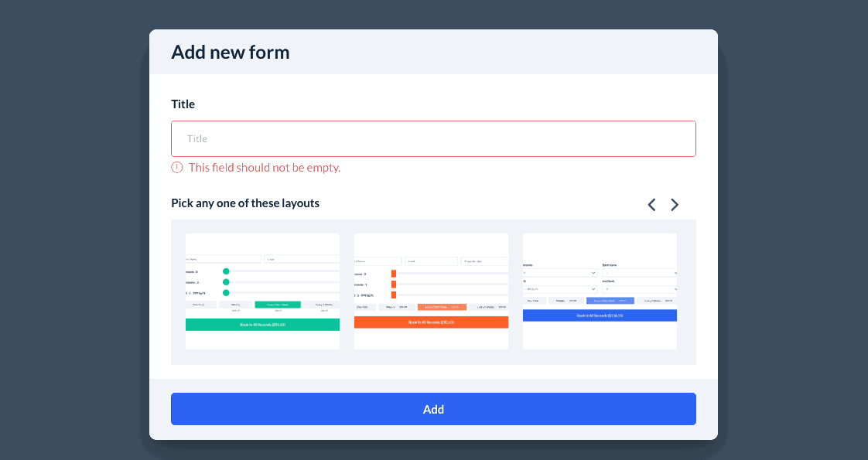The height and width of the screenshot is (460, 868).
Task: Select blue highlighted frequency option in third layout
Action: pos(610,301)
